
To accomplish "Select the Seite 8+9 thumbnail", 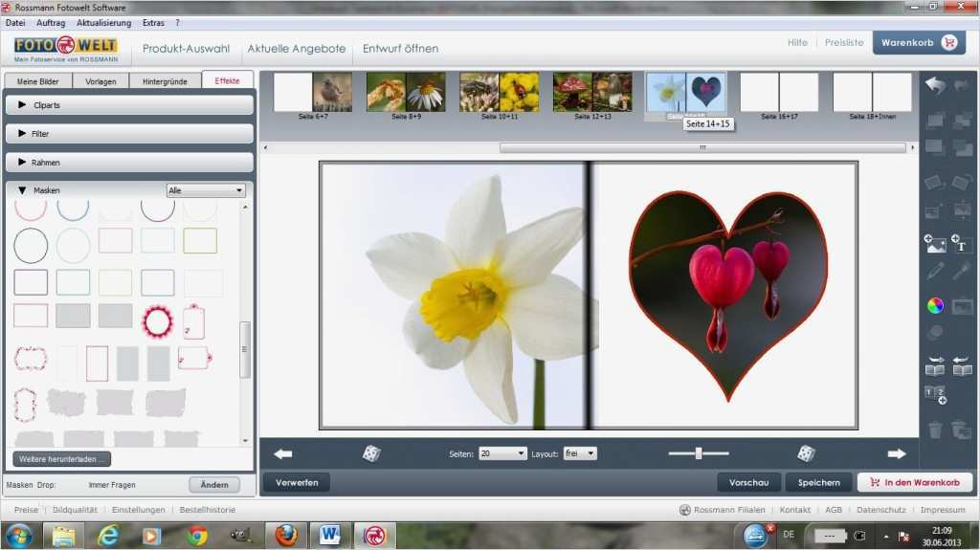I will click(406, 93).
